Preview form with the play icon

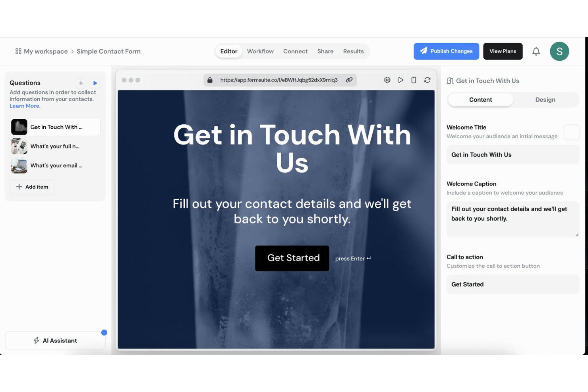point(401,80)
